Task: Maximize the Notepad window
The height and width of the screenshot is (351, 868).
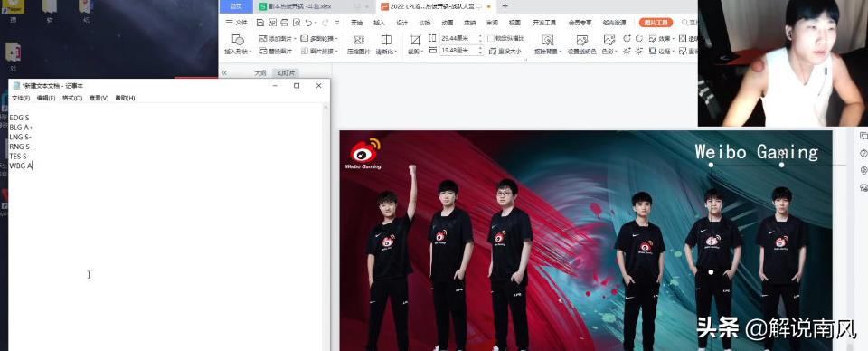Action: tap(297, 86)
